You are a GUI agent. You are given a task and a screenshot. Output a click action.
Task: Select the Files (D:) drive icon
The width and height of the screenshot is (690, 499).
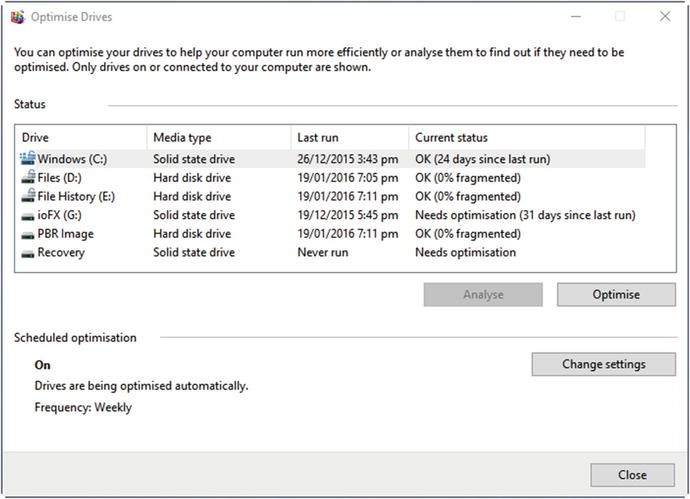tap(27, 177)
